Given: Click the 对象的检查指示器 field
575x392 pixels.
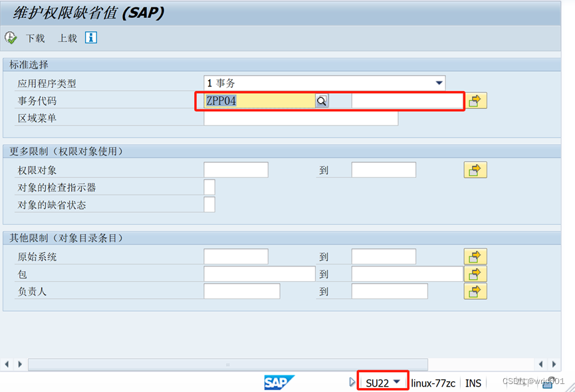Looking at the screenshot, I should 209,187.
